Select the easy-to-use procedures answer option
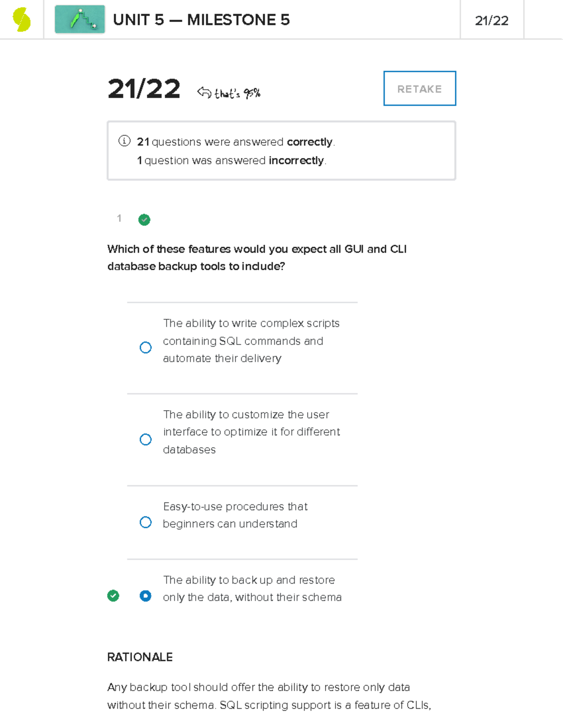563x728 pixels. (145, 522)
